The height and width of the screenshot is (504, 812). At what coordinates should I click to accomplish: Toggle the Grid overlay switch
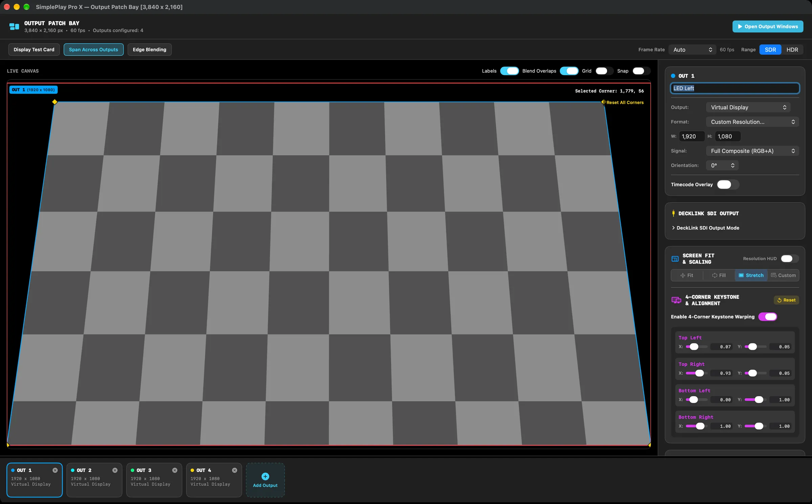604,71
